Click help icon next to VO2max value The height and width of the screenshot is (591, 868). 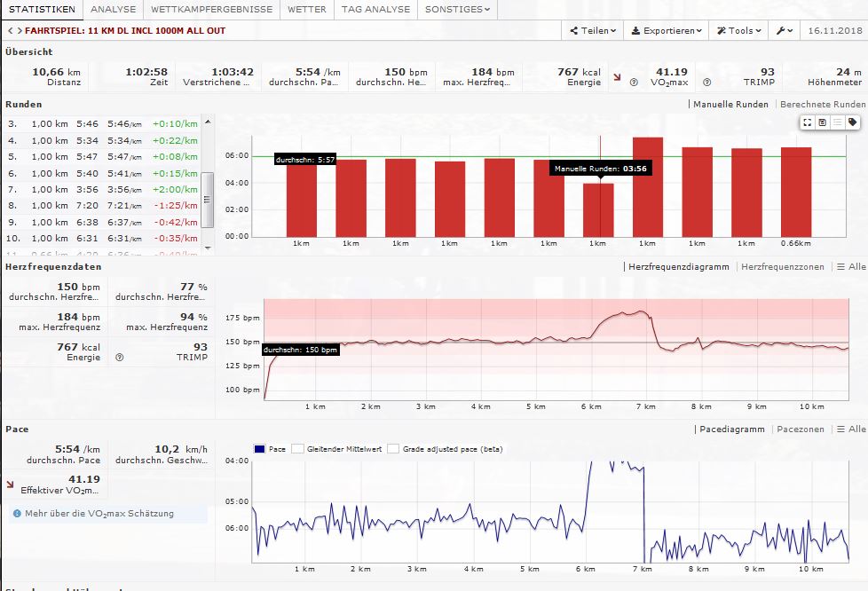pos(634,83)
